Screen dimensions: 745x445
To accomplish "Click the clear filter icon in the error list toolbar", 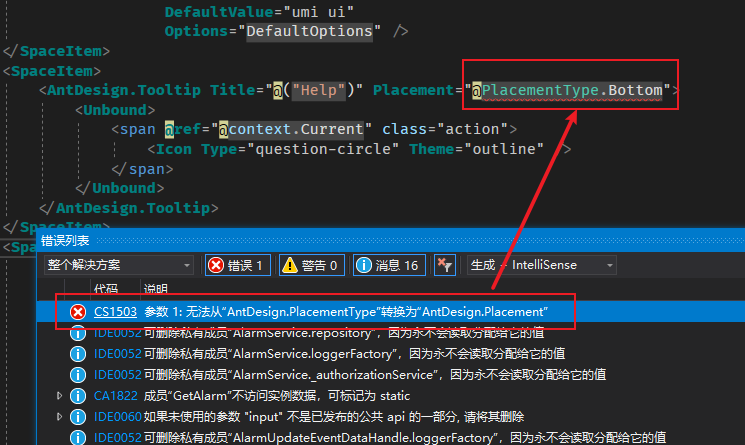I will click(445, 265).
